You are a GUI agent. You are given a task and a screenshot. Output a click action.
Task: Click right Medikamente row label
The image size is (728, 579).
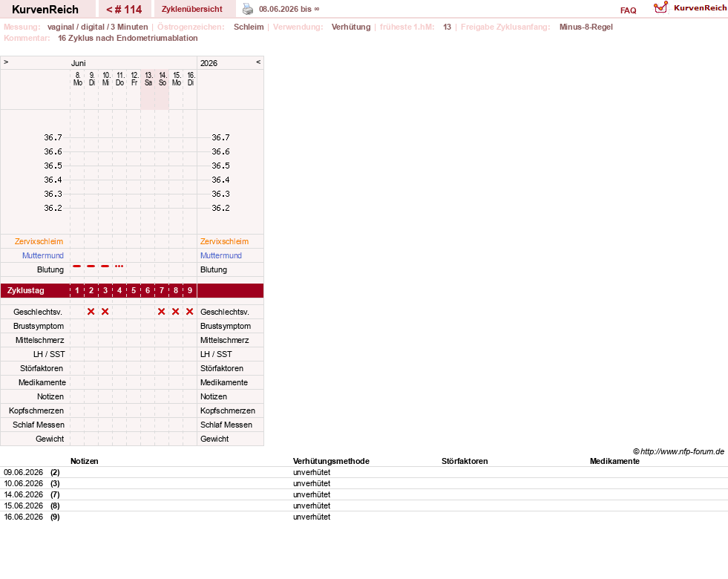point(224,382)
